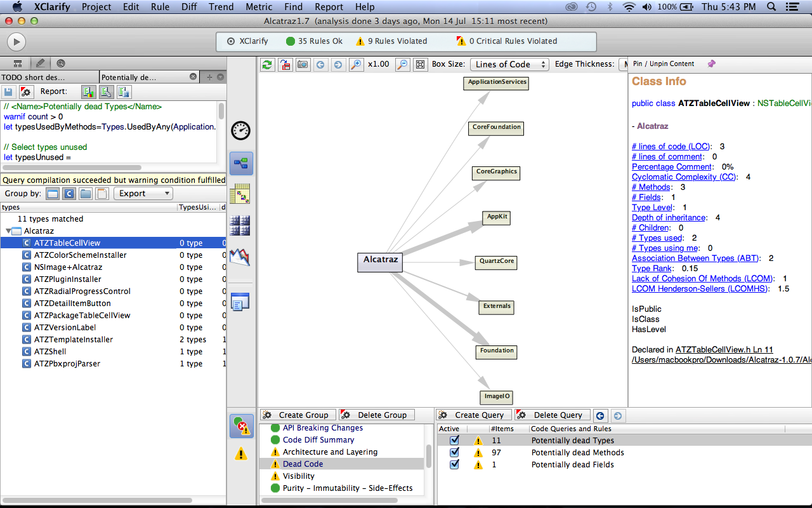Open Spotlight search in menu bar
The height and width of the screenshot is (508, 812).
click(x=772, y=7)
